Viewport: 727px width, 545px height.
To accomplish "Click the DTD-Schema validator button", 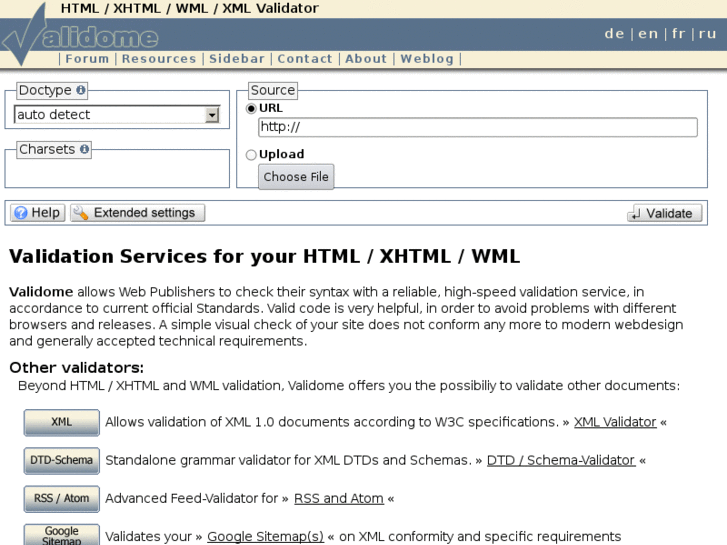I will (62, 460).
